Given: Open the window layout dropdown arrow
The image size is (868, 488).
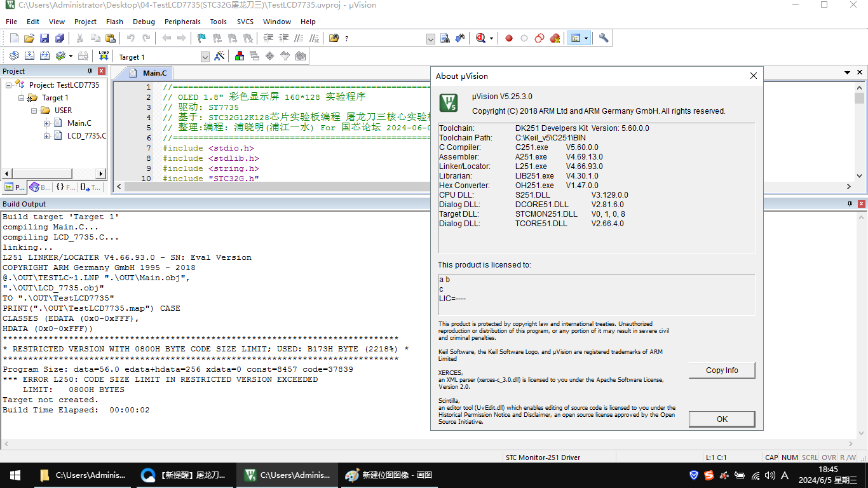Looking at the screenshot, I should coord(586,38).
